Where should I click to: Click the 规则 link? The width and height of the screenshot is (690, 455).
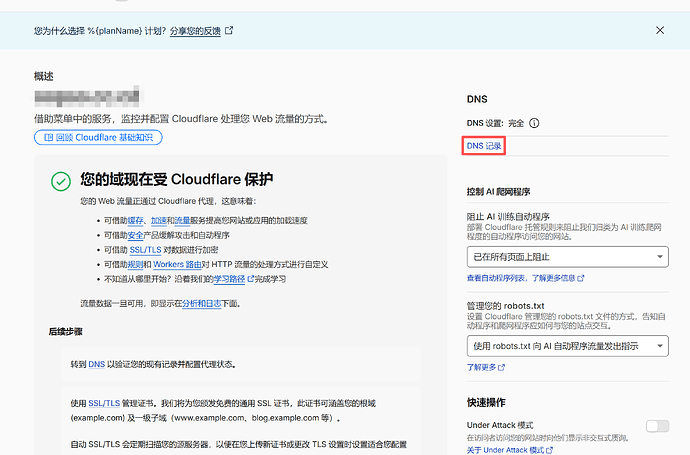136,264
